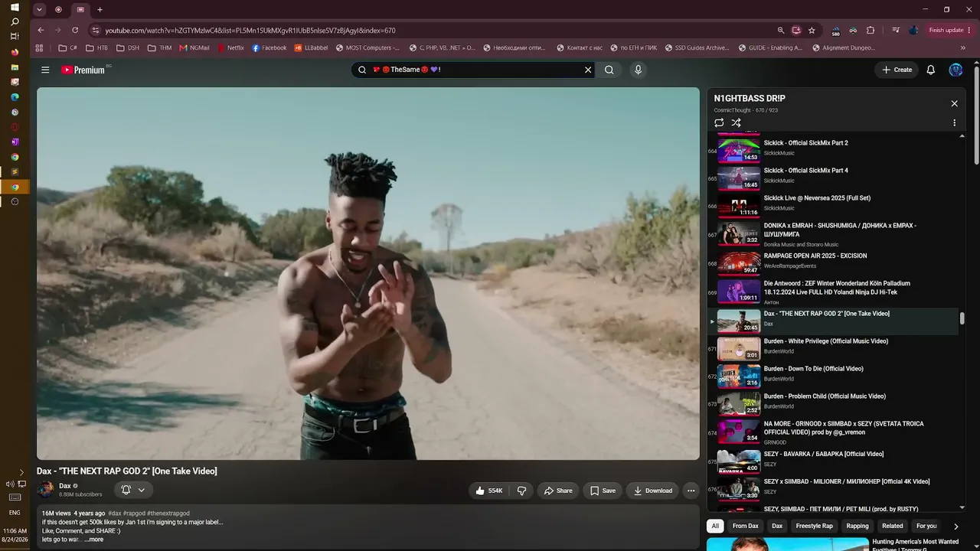
Task: Open the Windows Start menu
Action: pyautogui.click(x=15, y=7)
